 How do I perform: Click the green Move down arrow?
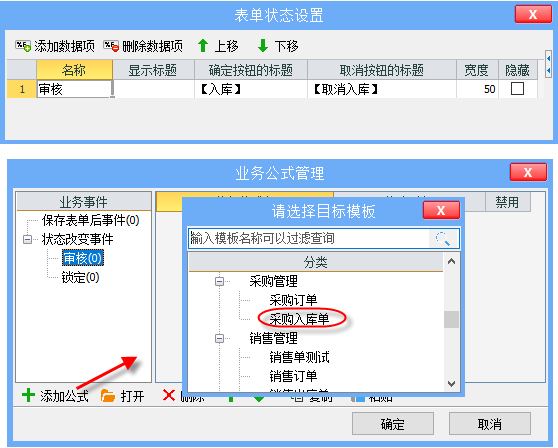[263, 46]
